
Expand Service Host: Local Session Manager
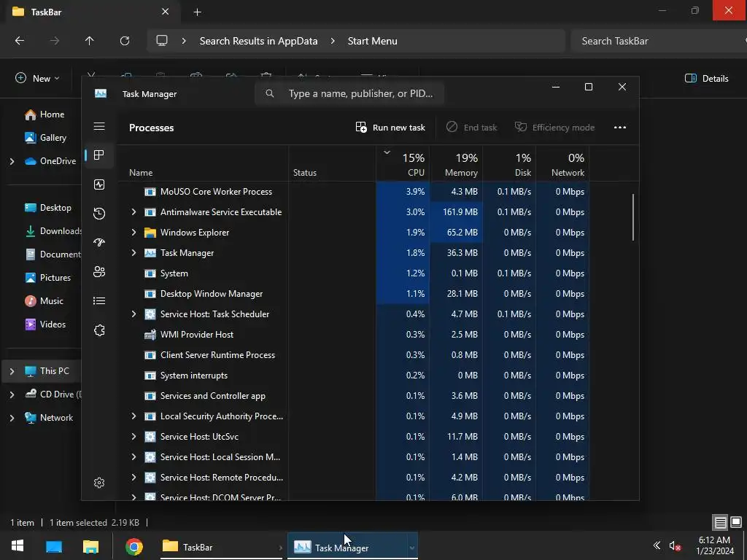134,457
